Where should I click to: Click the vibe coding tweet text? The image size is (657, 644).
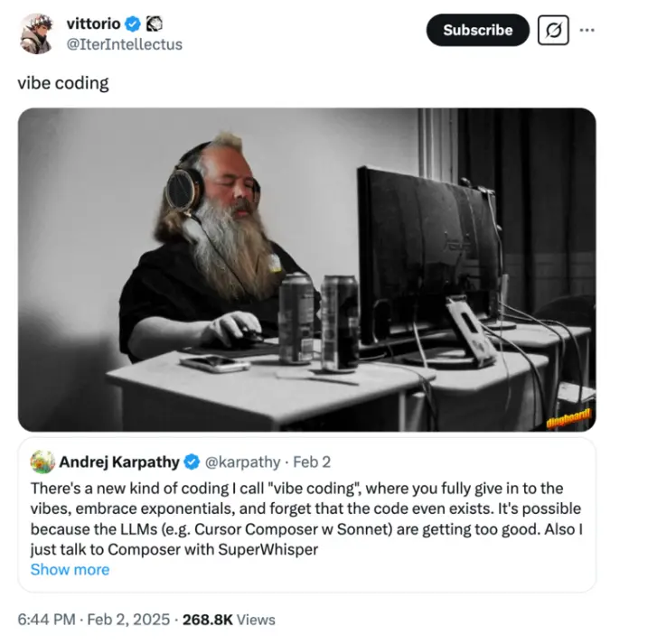coord(63,83)
